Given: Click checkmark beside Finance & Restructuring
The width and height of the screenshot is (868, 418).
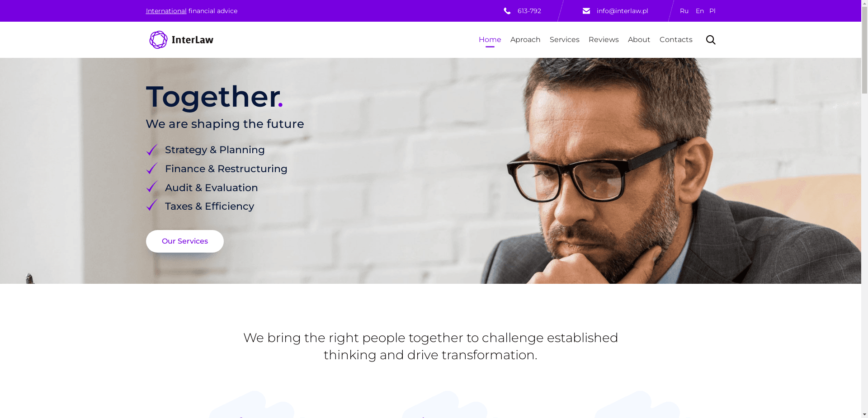Looking at the screenshot, I should (152, 169).
